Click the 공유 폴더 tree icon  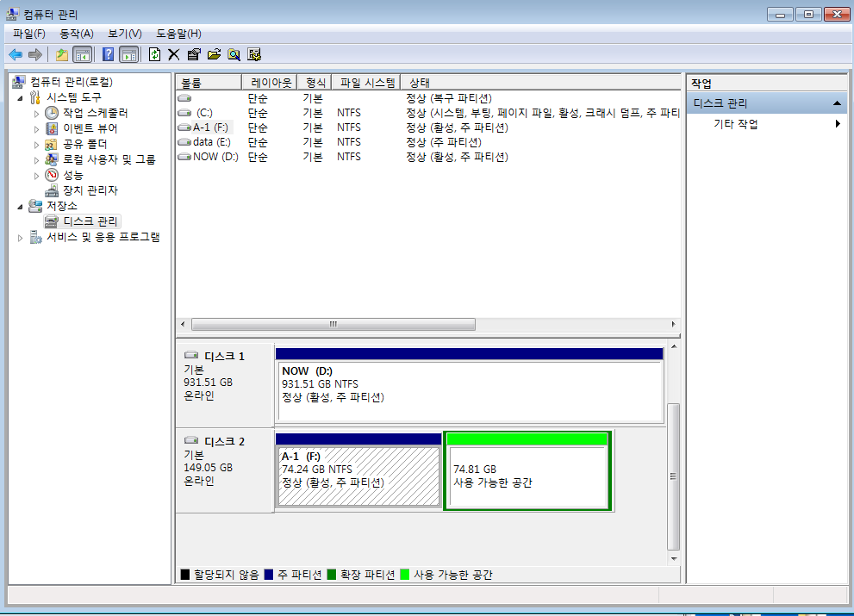(51, 145)
